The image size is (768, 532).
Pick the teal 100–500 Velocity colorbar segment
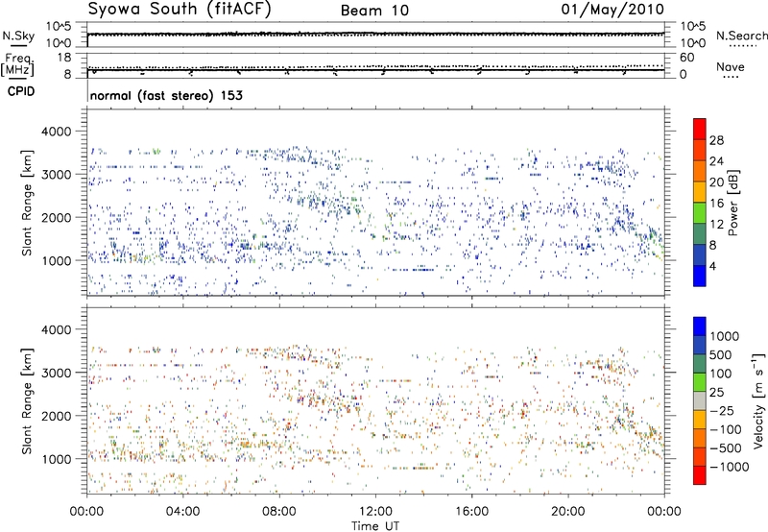pos(700,364)
